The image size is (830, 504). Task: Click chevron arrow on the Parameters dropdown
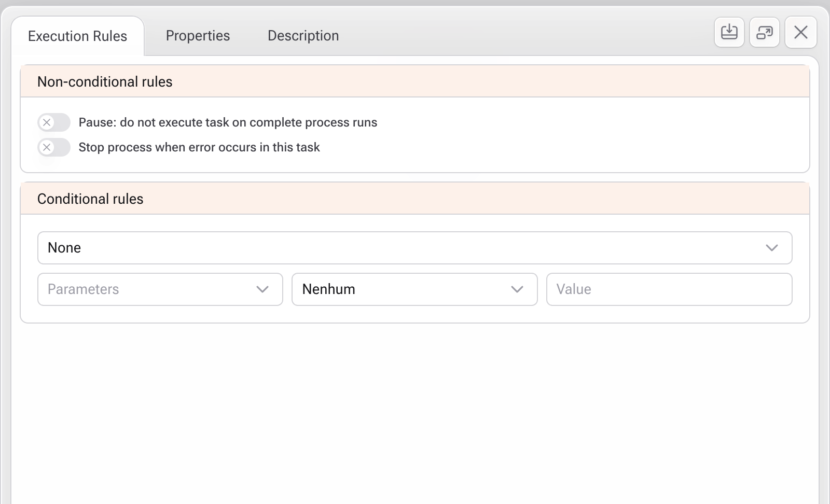tap(262, 289)
